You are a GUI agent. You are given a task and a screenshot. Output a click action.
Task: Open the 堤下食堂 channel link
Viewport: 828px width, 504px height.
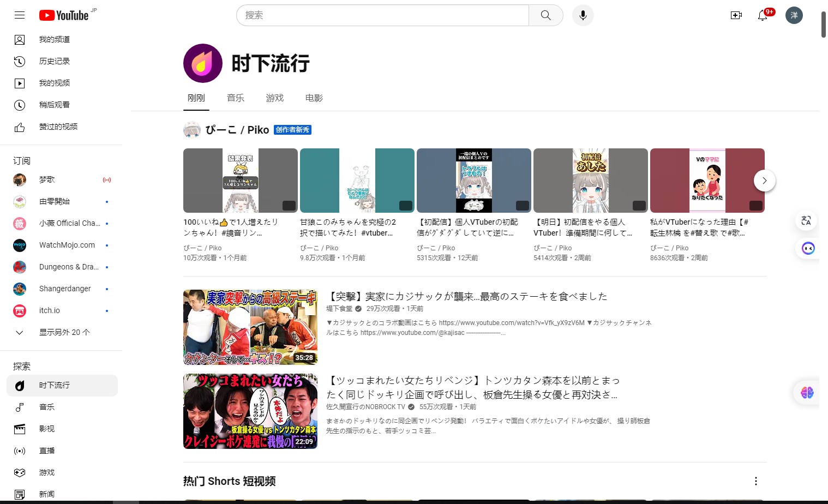339,309
